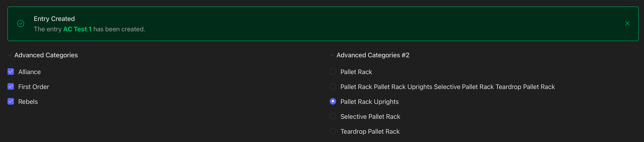Collapse the Advanced Categories #2 chevron
The width and height of the screenshot is (644, 142).
pyautogui.click(x=332, y=55)
